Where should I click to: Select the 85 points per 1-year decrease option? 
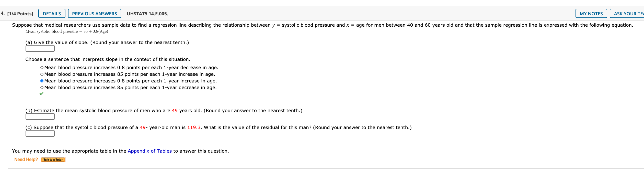click(41, 87)
